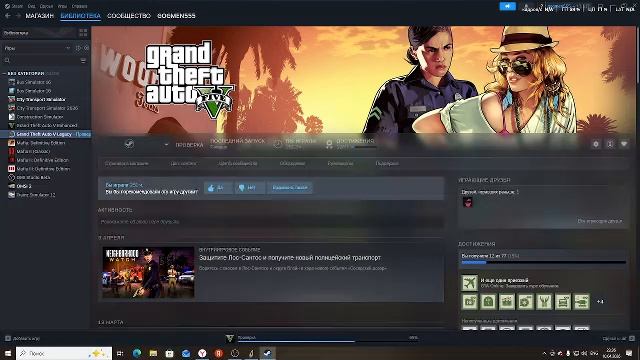This screenshot has width=640, height=360.
Task: Select City Transport Simulator 2026 entry
Action: tap(47, 108)
